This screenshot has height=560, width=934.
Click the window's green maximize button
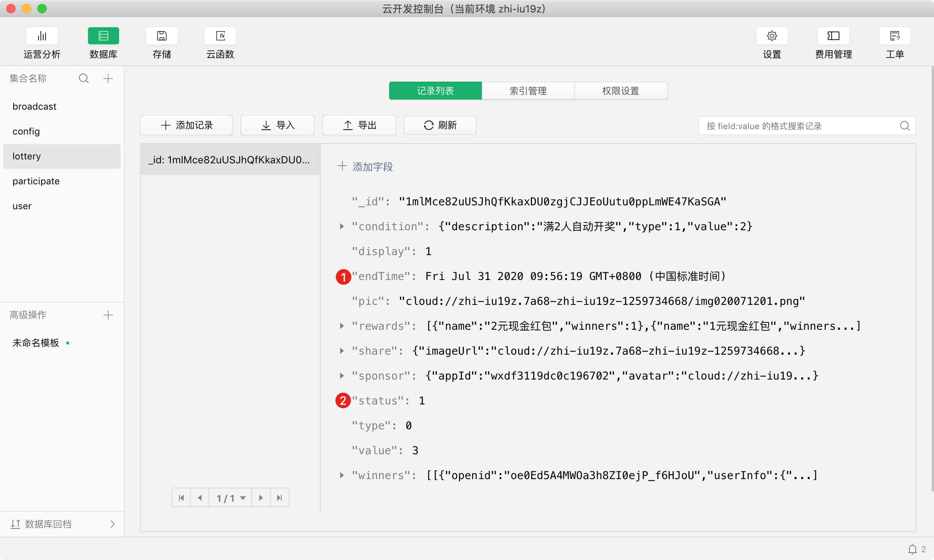point(42,9)
